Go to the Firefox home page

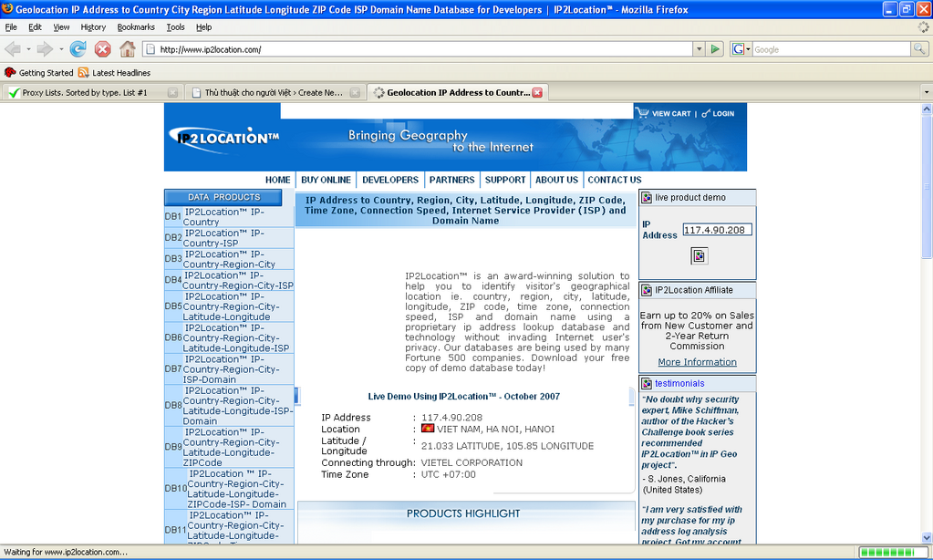point(128,49)
